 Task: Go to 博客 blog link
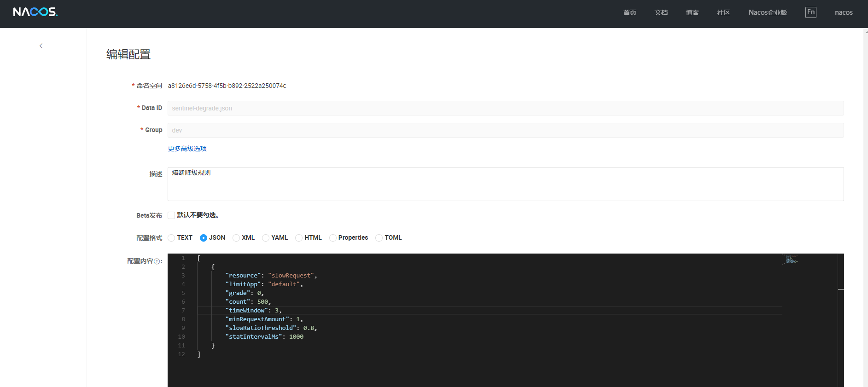click(x=692, y=12)
